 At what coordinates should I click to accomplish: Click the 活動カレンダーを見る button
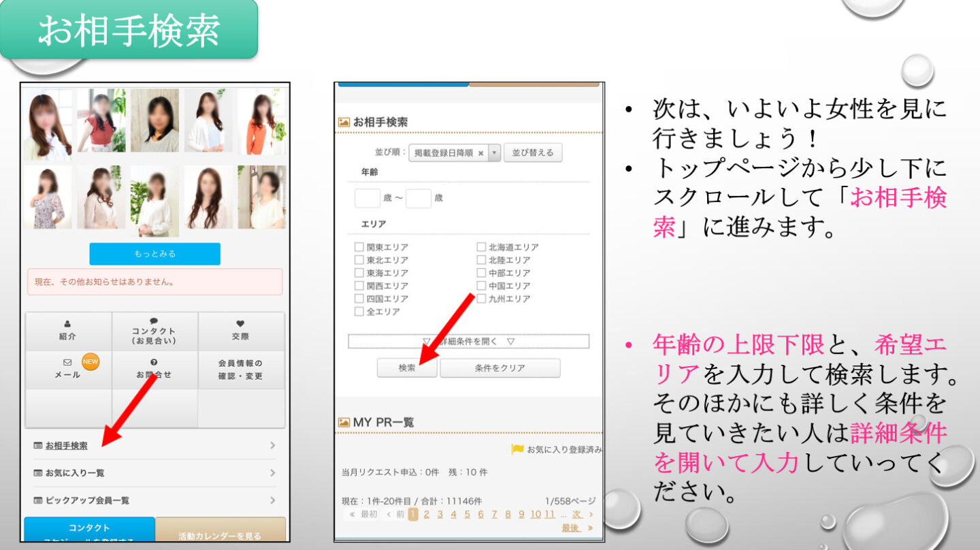(220, 530)
